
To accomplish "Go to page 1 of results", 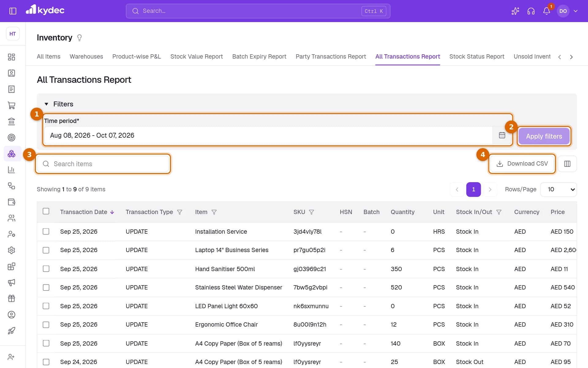I will (x=473, y=190).
